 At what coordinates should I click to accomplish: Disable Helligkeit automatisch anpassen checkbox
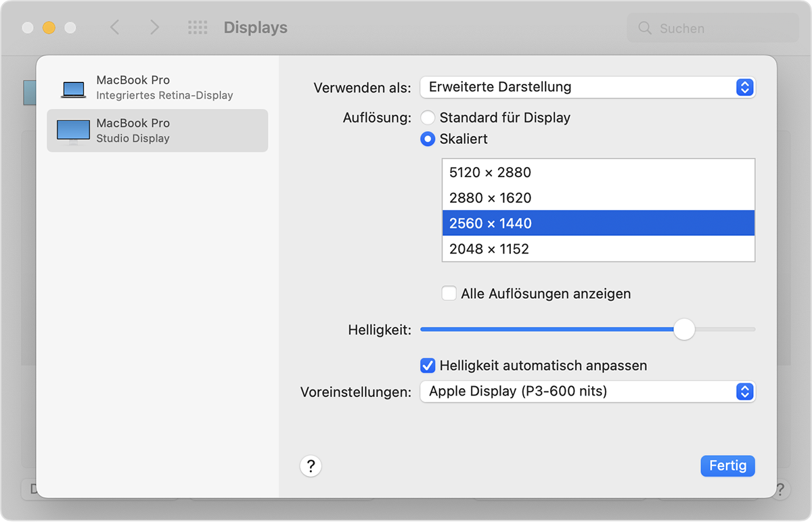point(428,366)
